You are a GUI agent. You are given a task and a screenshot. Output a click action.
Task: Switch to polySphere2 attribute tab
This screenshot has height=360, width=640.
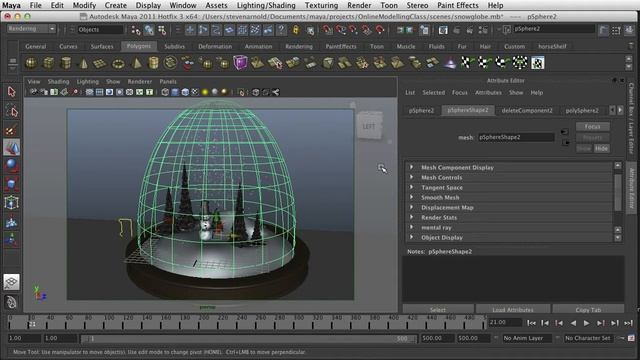coord(582,111)
